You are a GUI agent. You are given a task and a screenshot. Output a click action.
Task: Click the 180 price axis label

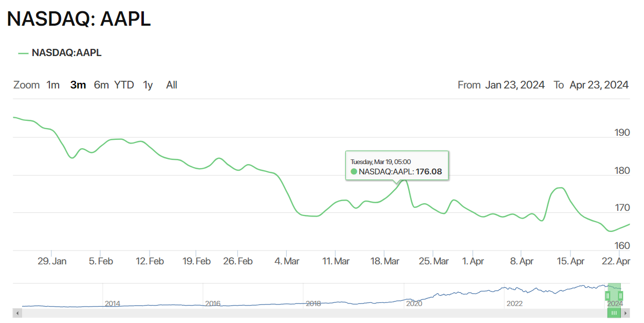click(x=622, y=170)
